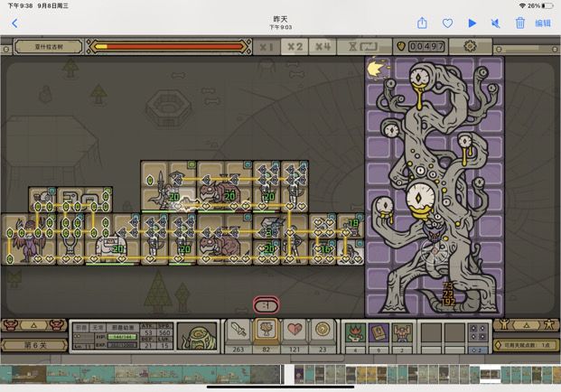This screenshot has height=392, width=561.
Task: Select the white bull unit
Action: [x=111, y=245]
